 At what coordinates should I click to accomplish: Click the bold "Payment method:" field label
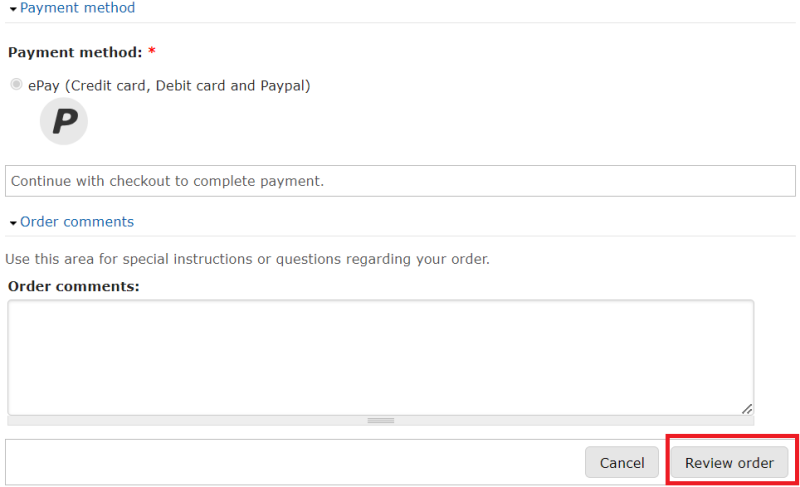[75, 53]
